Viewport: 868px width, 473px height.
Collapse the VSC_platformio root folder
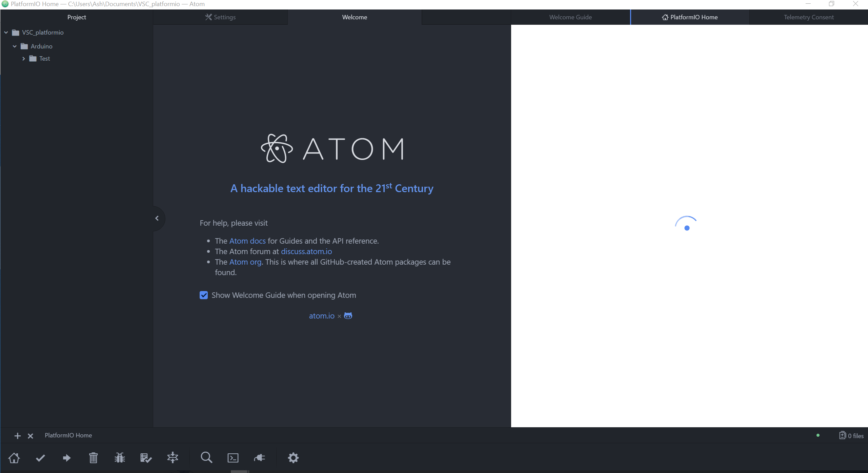coord(6,33)
